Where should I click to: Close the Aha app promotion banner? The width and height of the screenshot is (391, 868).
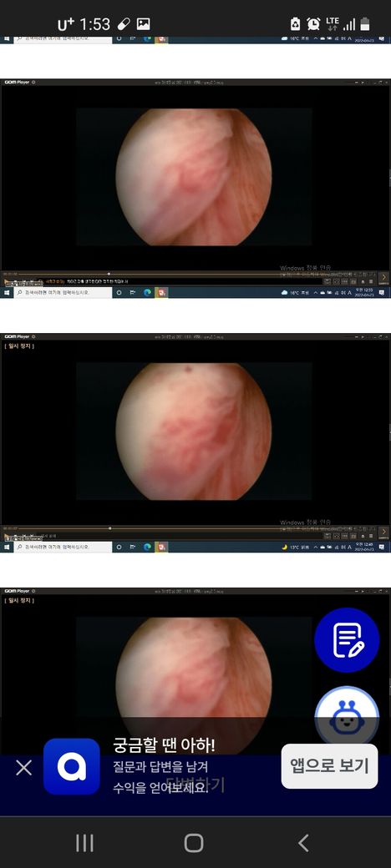click(24, 767)
